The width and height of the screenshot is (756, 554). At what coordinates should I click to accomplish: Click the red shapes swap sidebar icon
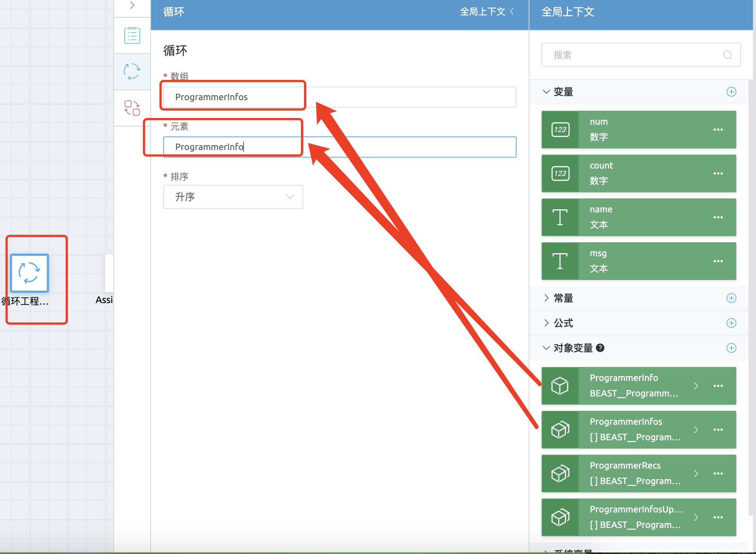point(132,108)
